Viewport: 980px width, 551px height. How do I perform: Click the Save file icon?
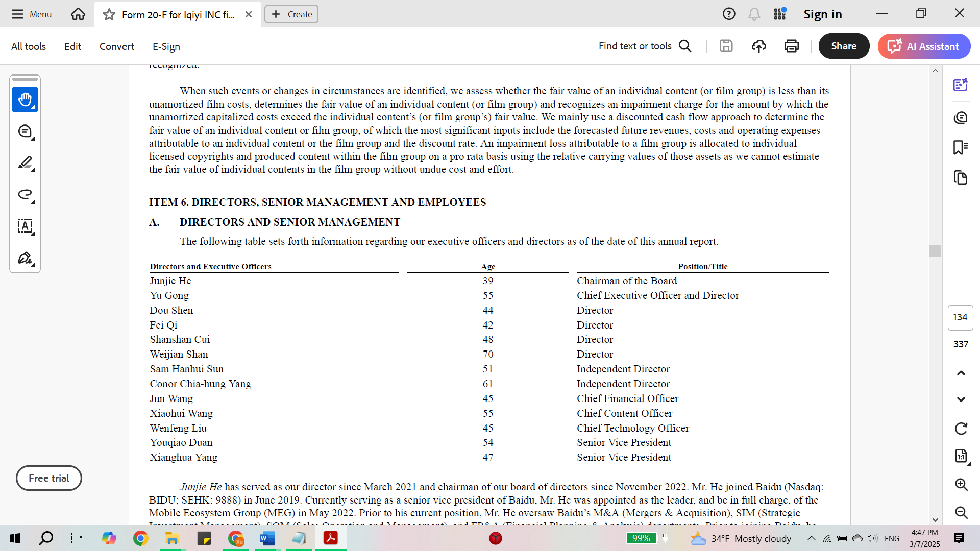point(726,46)
